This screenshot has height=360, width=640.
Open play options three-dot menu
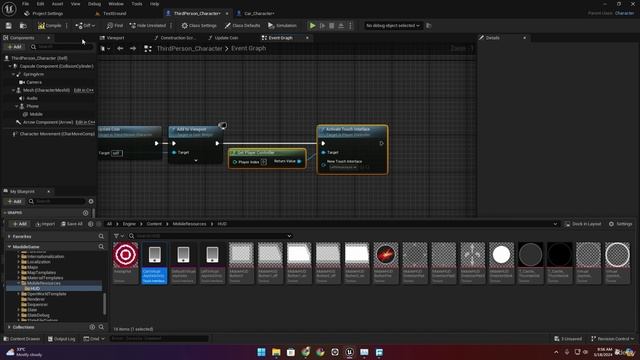click(350, 26)
